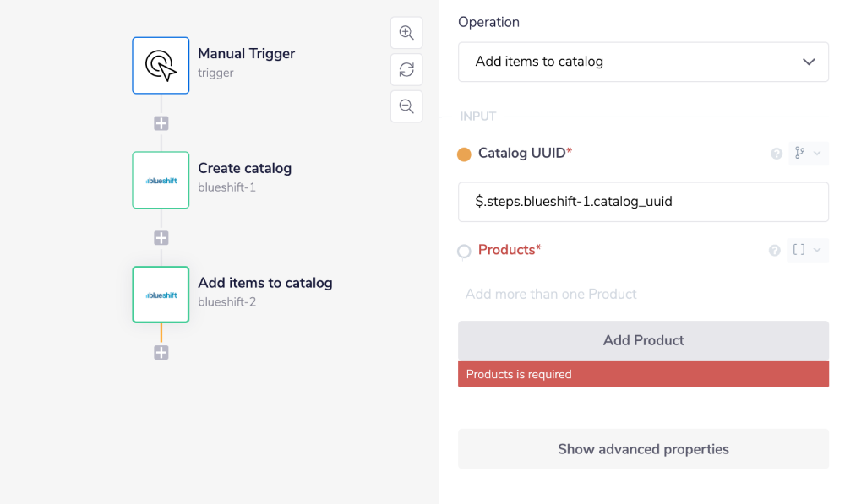This screenshot has width=845, height=504.
Task: Add a step below Create catalog
Action: 161,238
